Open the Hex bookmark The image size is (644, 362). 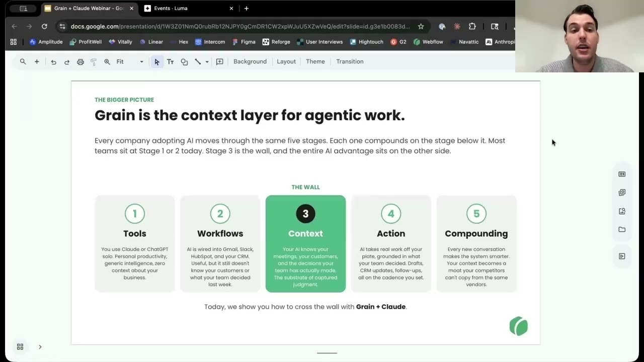(x=179, y=42)
